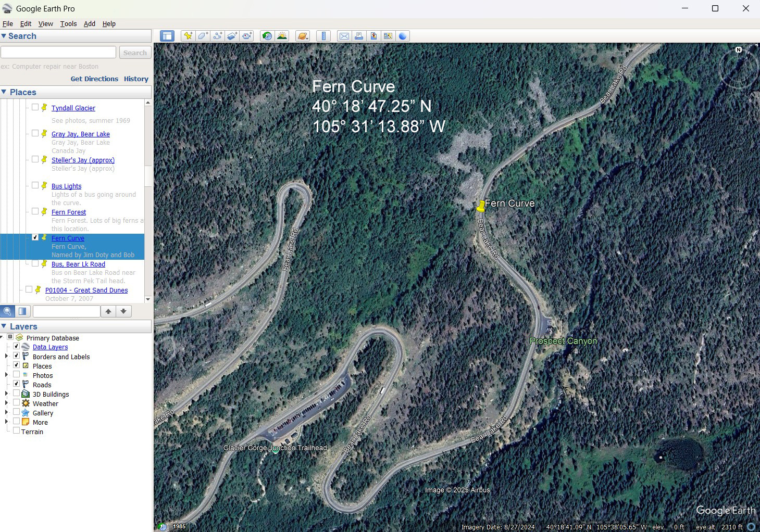Click the Get Directions link

point(94,79)
